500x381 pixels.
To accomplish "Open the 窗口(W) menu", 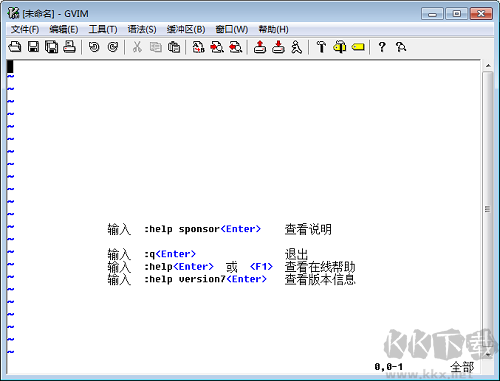I will click(x=232, y=29).
